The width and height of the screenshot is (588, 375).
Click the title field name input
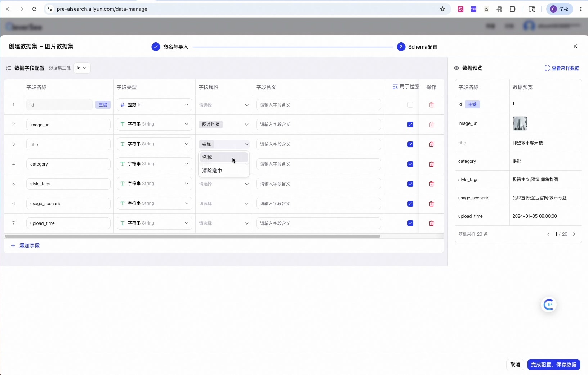pos(68,144)
